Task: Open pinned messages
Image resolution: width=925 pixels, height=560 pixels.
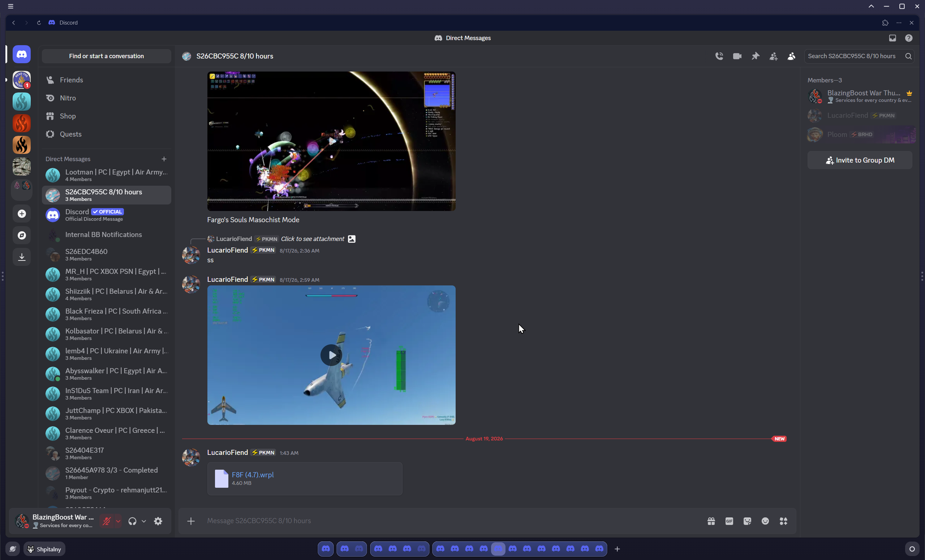Action: coord(755,56)
